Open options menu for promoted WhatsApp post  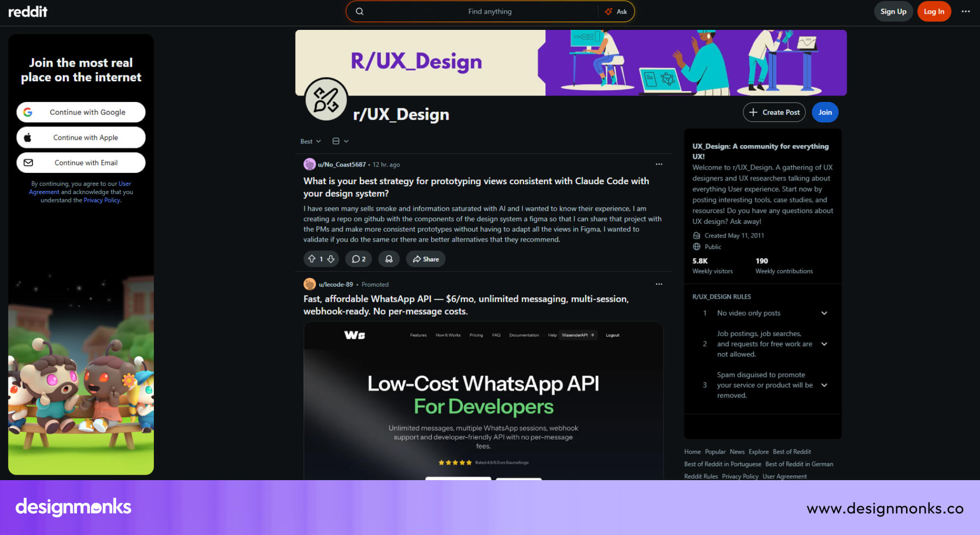click(x=659, y=284)
